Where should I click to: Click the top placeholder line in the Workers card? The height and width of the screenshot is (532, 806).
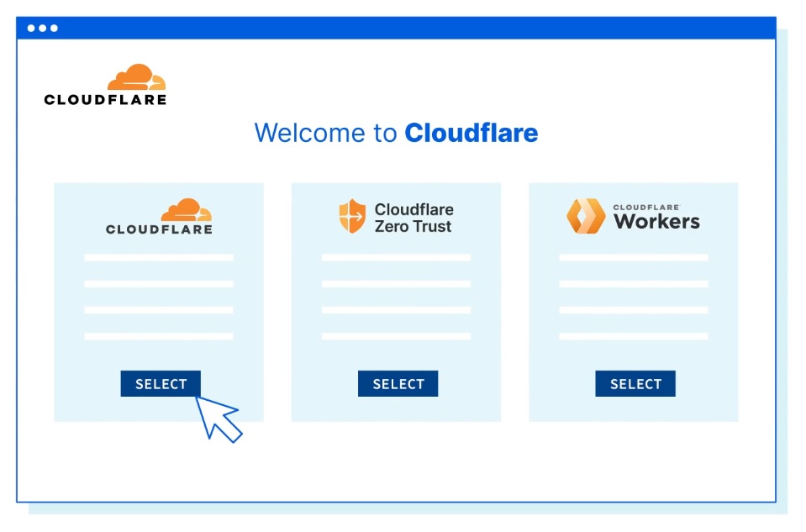tap(633, 257)
